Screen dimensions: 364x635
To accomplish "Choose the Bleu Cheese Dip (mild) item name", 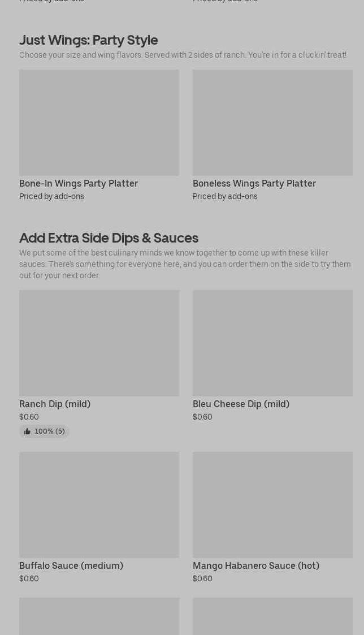I will [241, 404].
